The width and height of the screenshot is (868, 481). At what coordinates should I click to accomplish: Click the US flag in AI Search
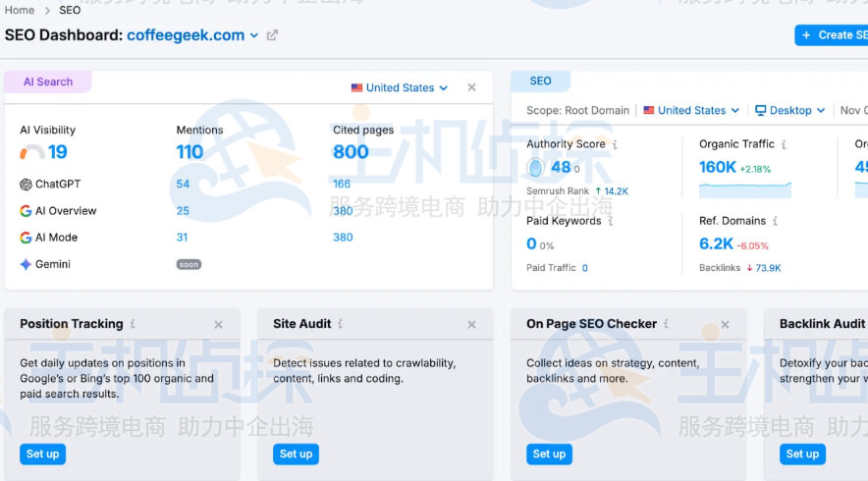click(x=356, y=87)
